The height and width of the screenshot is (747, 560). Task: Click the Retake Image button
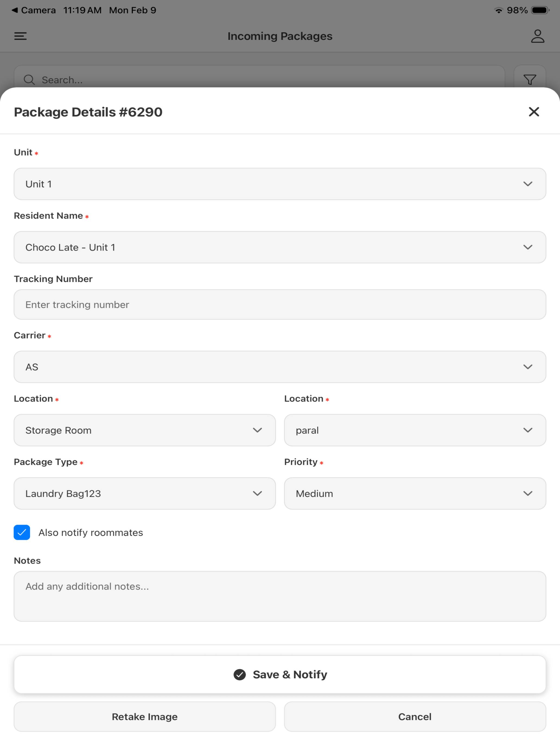coord(144,717)
